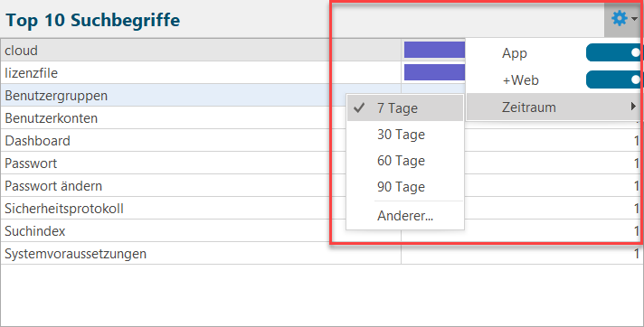Select the Passwort ändern row

174,185
